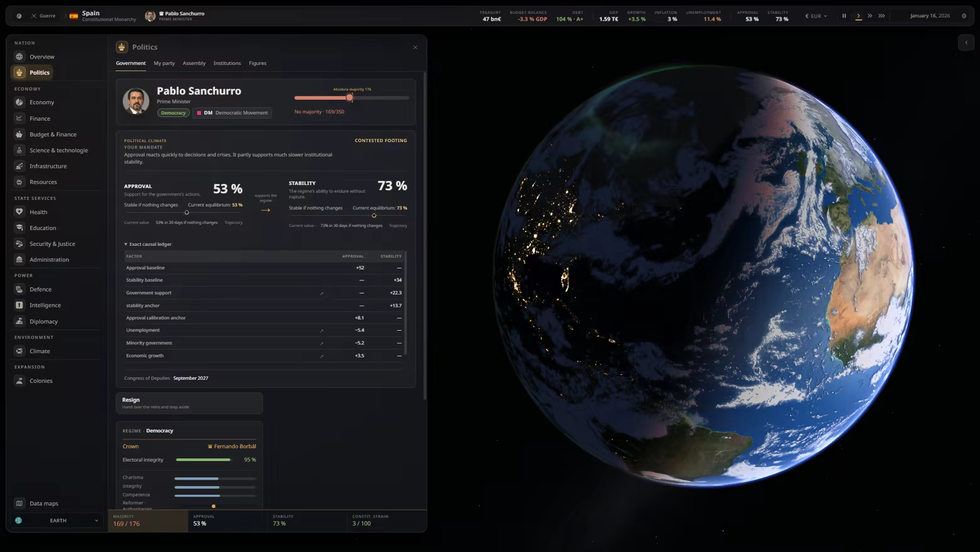Viewport: 980px width, 552px height.
Task: Click the Infrastructure sidebar icon
Action: point(19,166)
